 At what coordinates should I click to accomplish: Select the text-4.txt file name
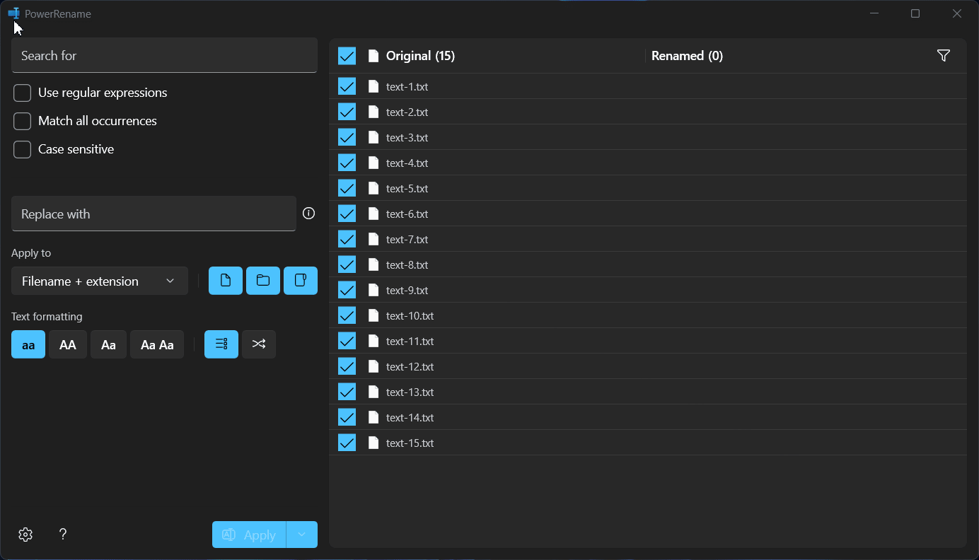[x=407, y=163]
